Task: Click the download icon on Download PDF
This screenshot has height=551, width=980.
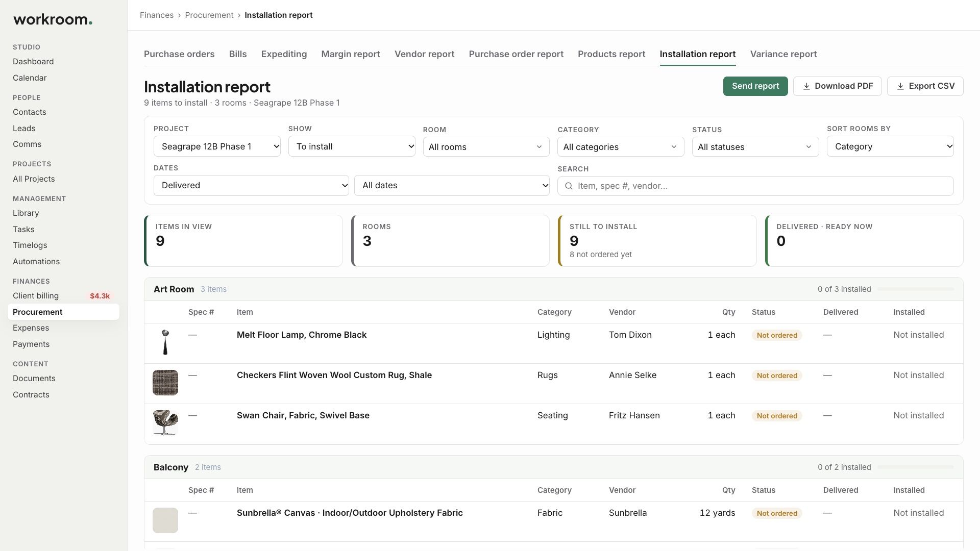Action: (x=806, y=86)
